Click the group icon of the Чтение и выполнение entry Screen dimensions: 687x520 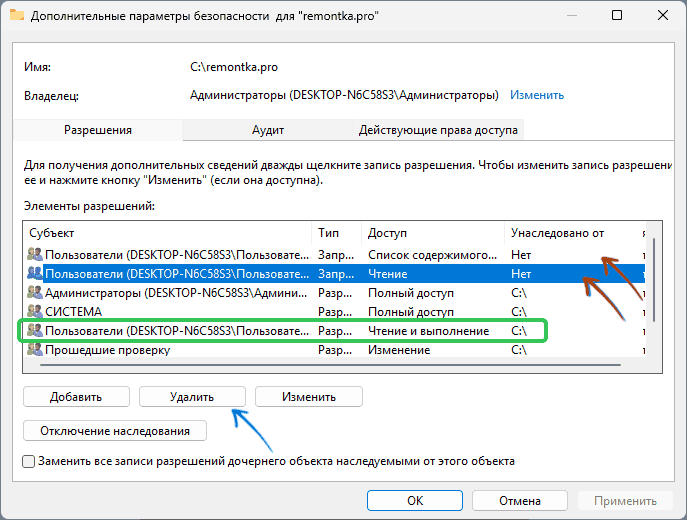[35, 331]
